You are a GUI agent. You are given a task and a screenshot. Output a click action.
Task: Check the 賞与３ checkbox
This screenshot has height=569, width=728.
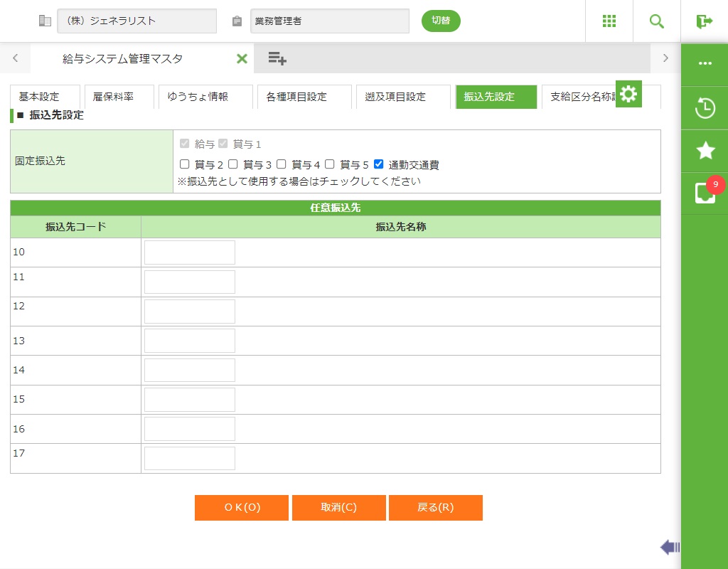233,164
